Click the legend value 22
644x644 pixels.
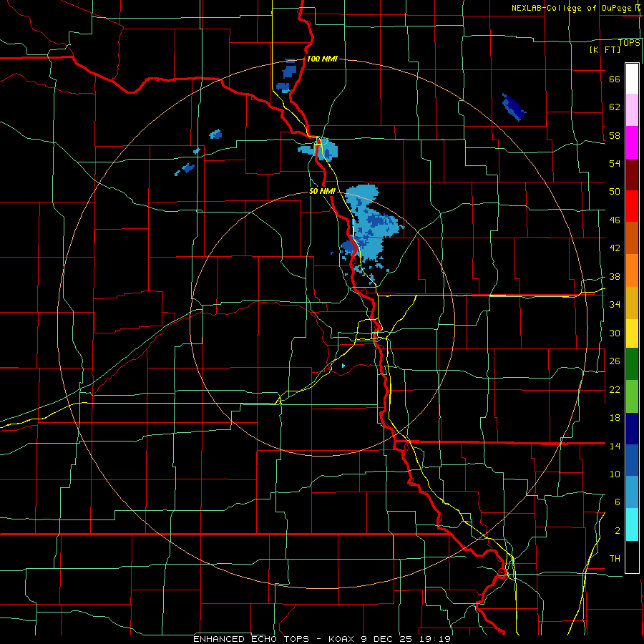(x=615, y=389)
